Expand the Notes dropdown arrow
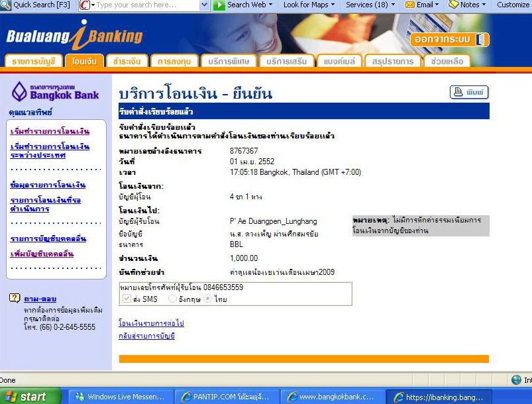 [484, 5]
